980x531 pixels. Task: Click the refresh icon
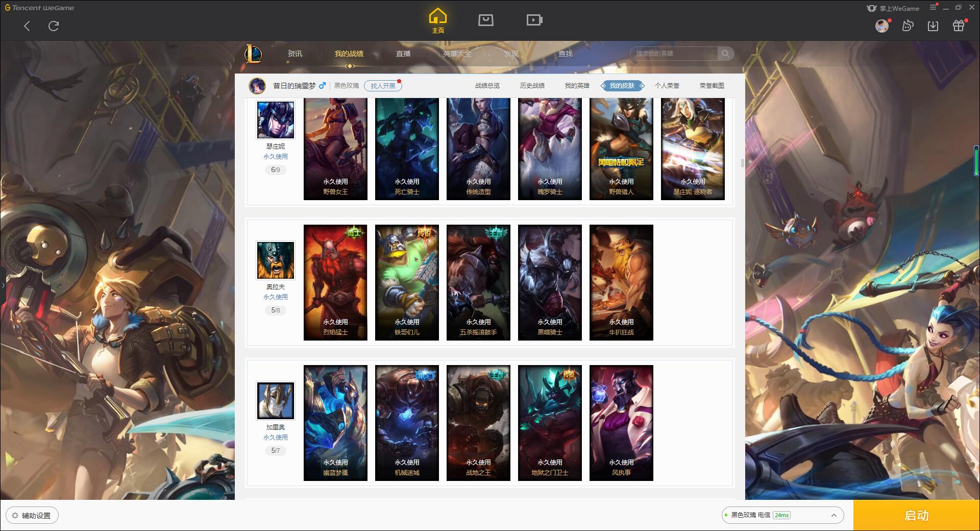click(54, 26)
